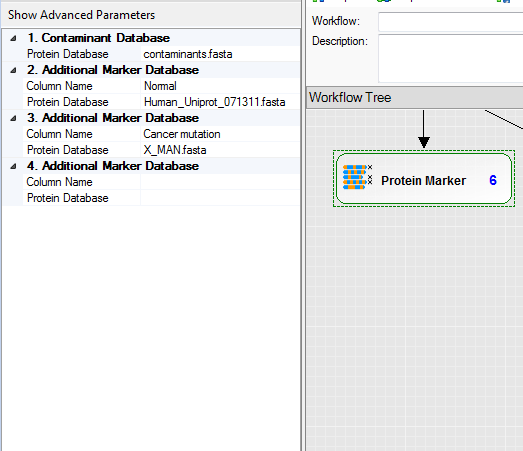The width and height of the screenshot is (523, 451).
Task: Click 1. Contaminant Database heading
Action: pos(99,38)
